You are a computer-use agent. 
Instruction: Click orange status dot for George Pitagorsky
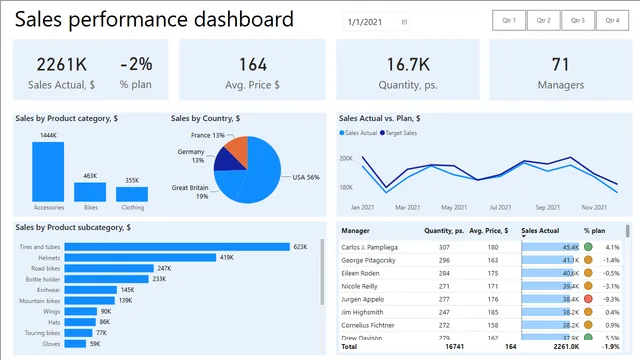[588, 260]
